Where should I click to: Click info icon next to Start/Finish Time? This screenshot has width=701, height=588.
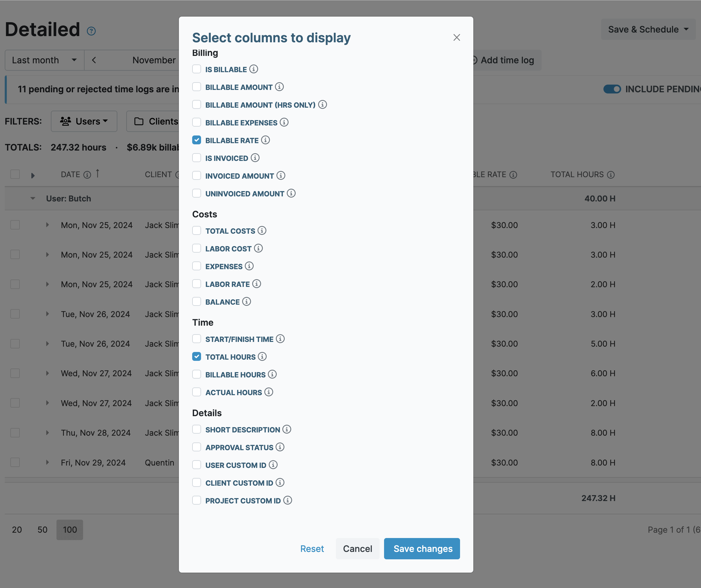280,339
